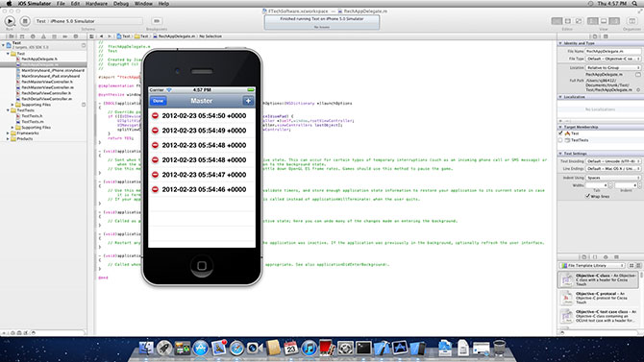Open the related files jump bar menu
The image size is (644, 362).
coord(91,36)
